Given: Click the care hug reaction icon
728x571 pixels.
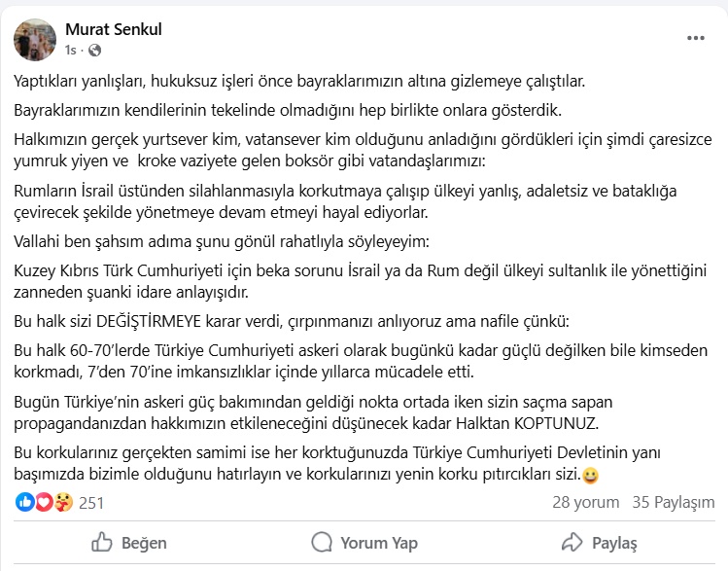Looking at the screenshot, I should (61, 502).
